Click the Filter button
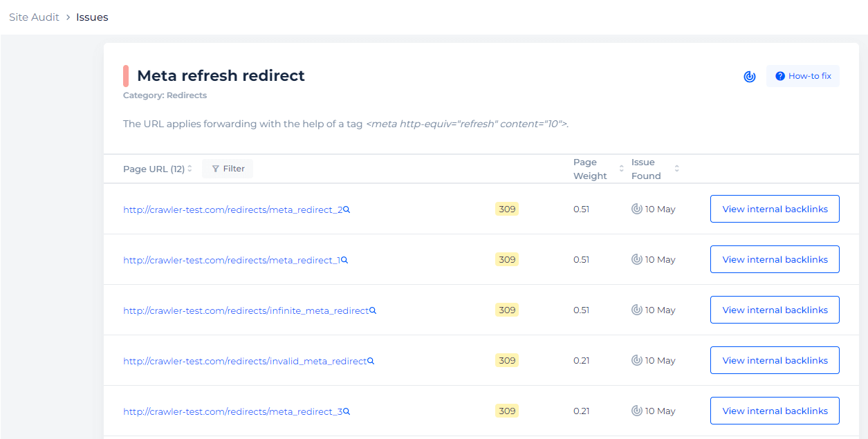The height and width of the screenshot is (439, 868). pos(228,169)
